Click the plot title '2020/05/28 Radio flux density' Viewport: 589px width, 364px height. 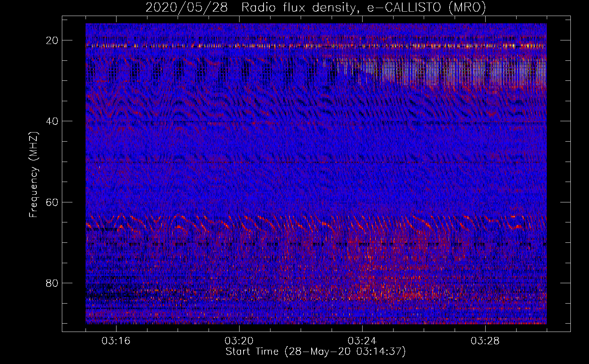[x=316, y=7]
